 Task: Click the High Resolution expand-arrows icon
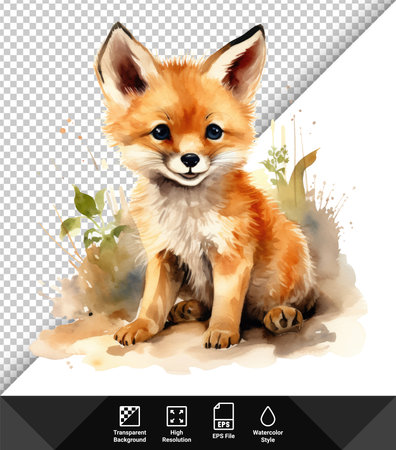(177, 416)
